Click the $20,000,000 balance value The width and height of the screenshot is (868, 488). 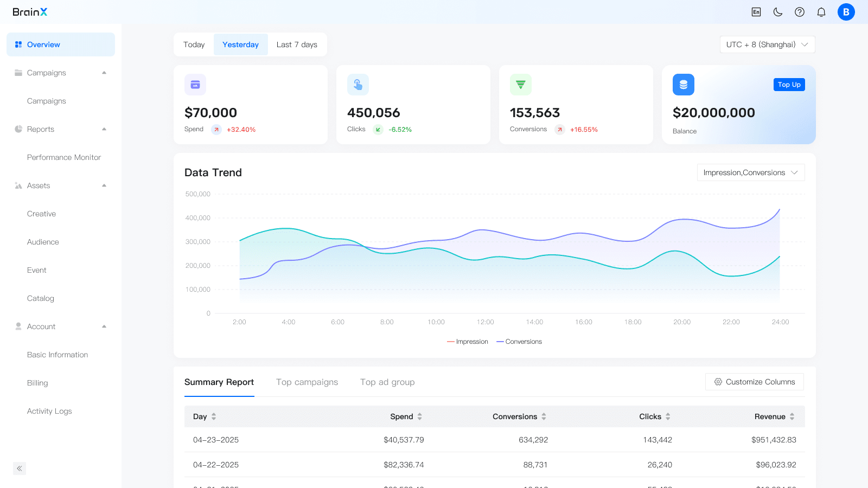pos(714,113)
